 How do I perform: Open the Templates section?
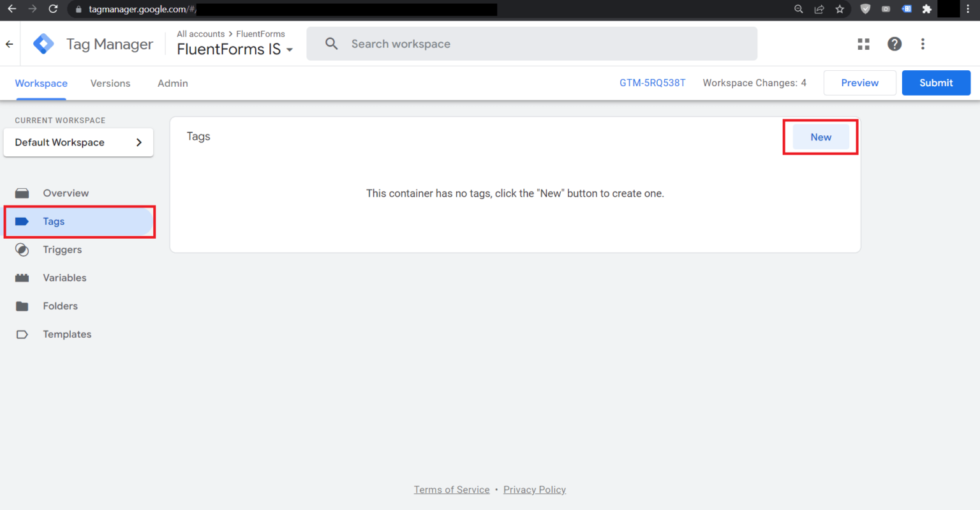tap(67, 334)
